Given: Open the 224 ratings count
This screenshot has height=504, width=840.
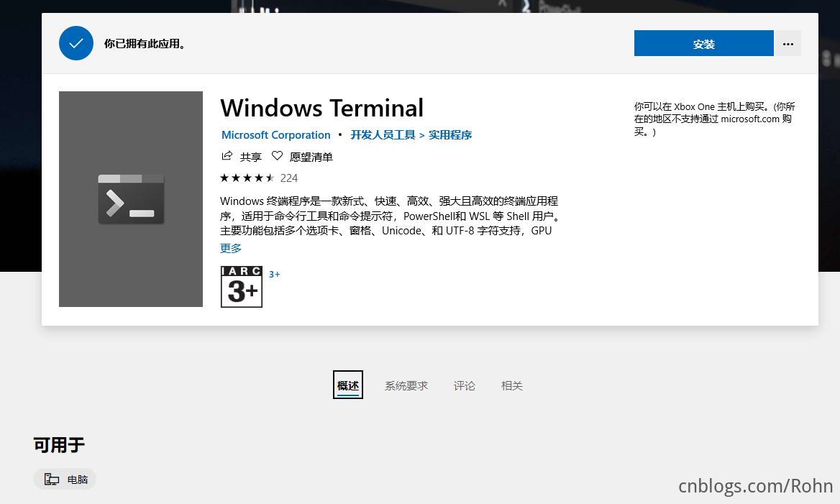Looking at the screenshot, I should (289, 178).
